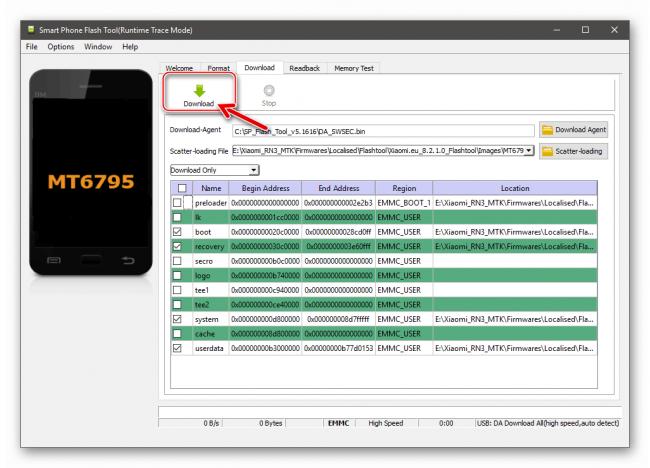Check the lk partition checkbox
Screen dimensions: 650x468
(177, 217)
